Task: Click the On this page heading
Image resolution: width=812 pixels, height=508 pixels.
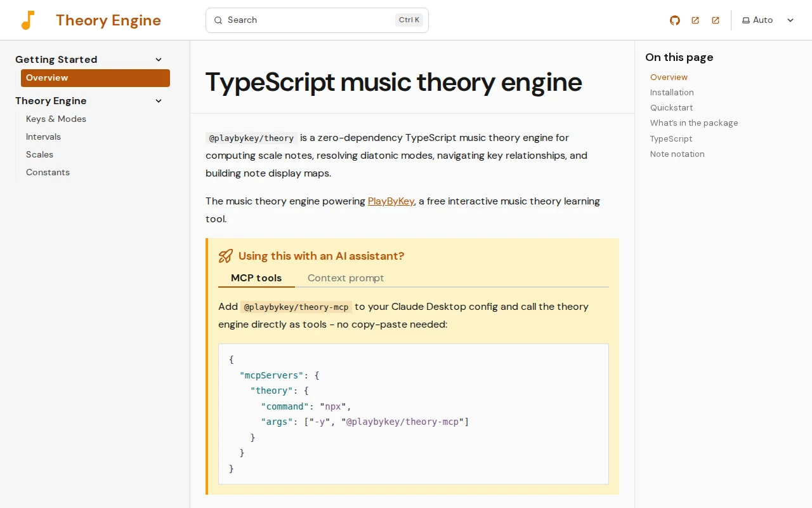Action: (x=679, y=57)
